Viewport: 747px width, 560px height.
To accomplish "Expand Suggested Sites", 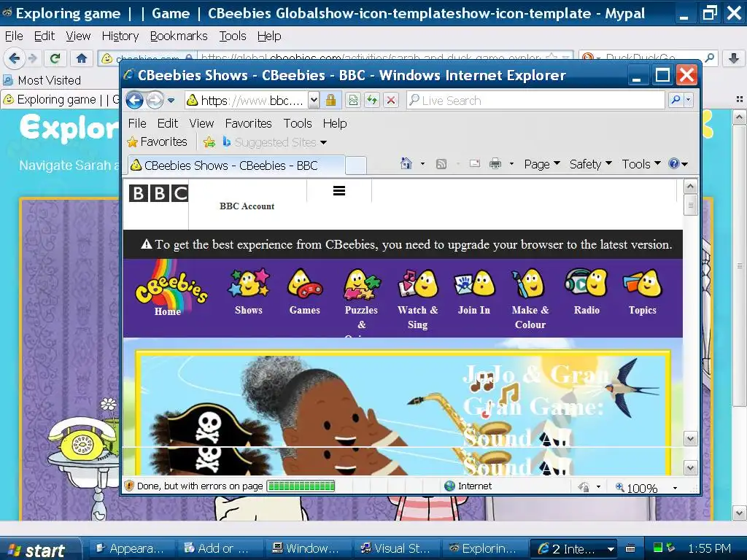I will click(274, 142).
